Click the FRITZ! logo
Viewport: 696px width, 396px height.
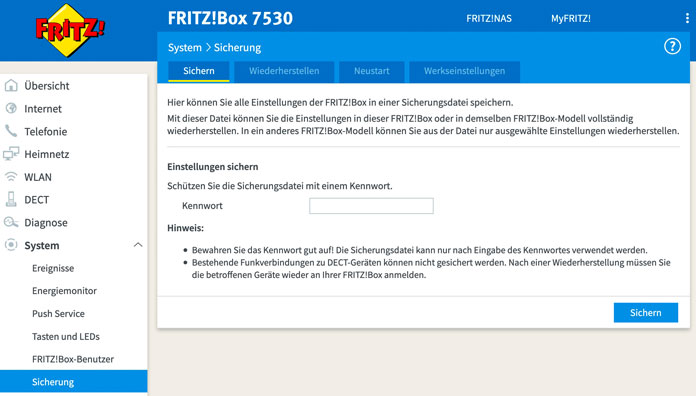pos(70,30)
